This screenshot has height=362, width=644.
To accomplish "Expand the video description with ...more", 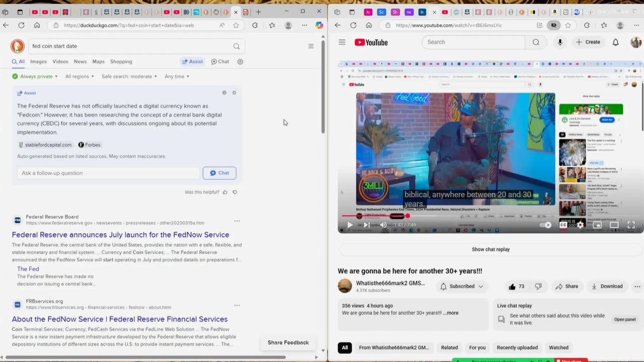I will (451, 313).
